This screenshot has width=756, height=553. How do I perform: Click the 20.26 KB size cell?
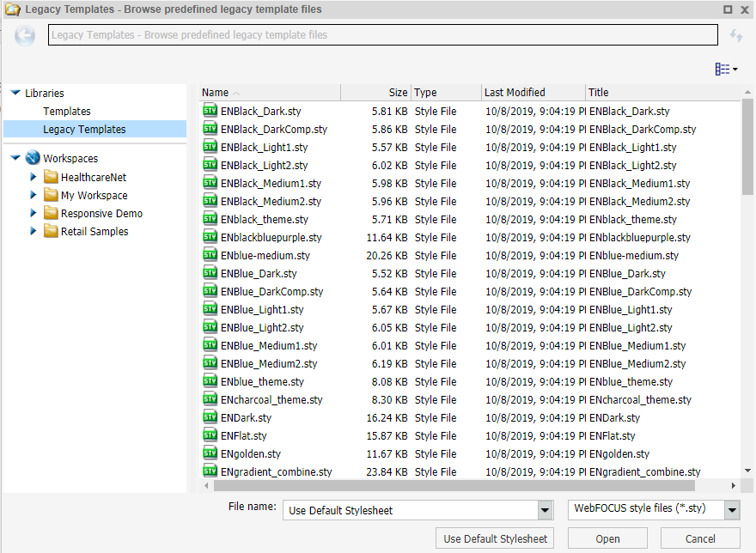[x=387, y=255]
